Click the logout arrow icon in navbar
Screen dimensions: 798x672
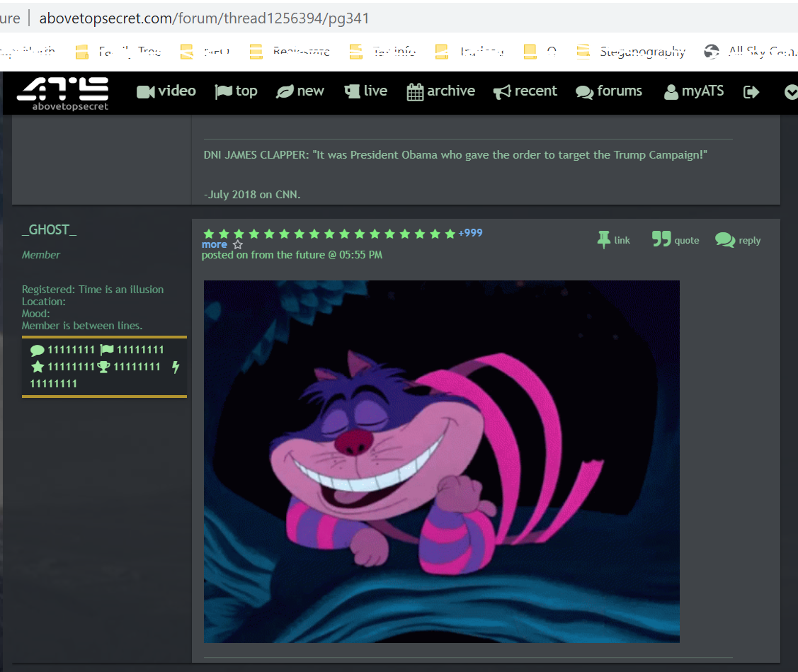(751, 92)
